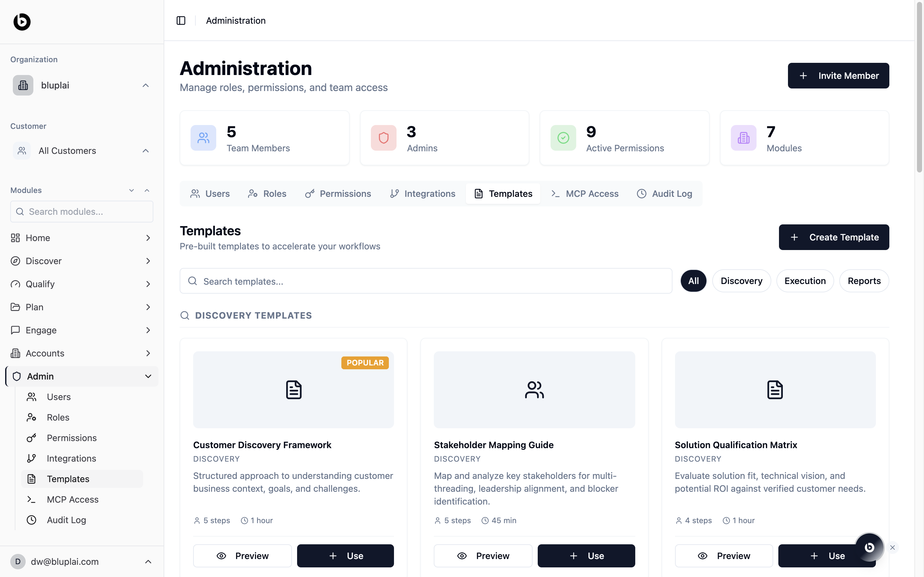The width and height of the screenshot is (924, 577).
Task: Click the Invite Member button
Action: pos(838,76)
